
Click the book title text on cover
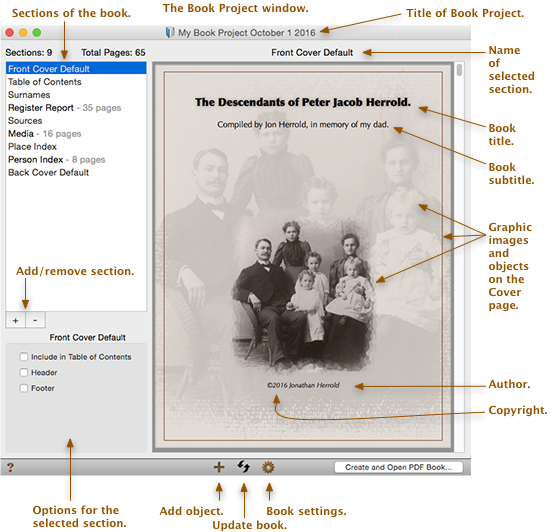coord(303,102)
